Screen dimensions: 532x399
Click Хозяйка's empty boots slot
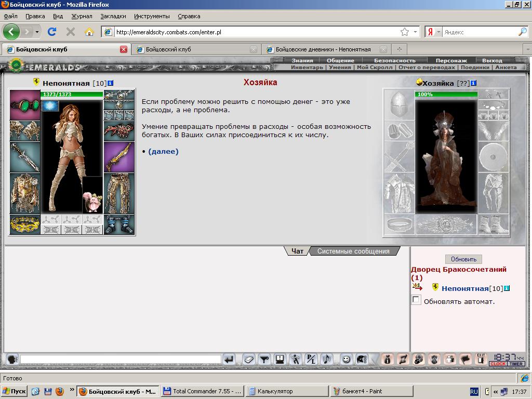tap(494, 224)
